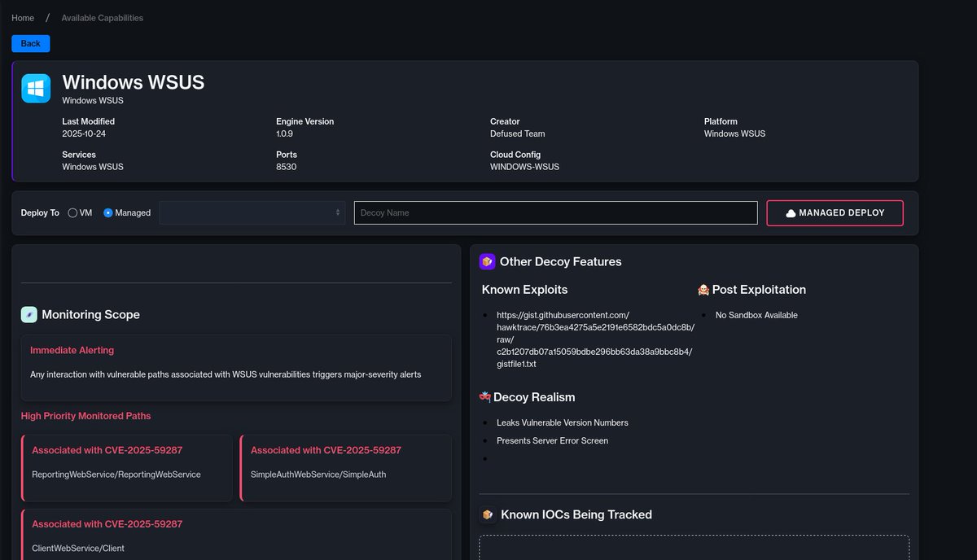Select the VM deploy radio option
The height and width of the screenshot is (560, 977).
click(72, 212)
